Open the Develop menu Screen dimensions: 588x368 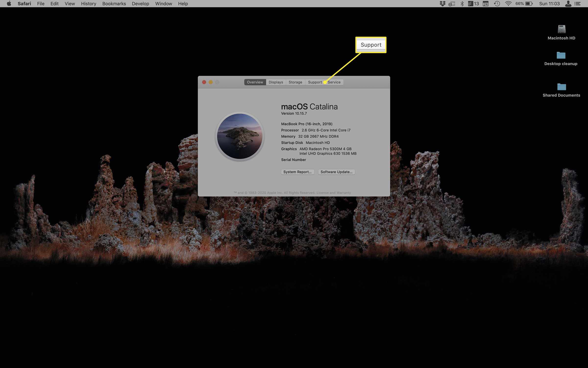click(140, 4)
